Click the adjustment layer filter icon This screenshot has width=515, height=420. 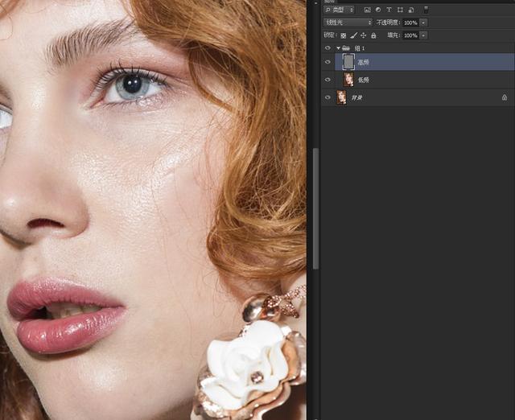(x=378, y=10)
